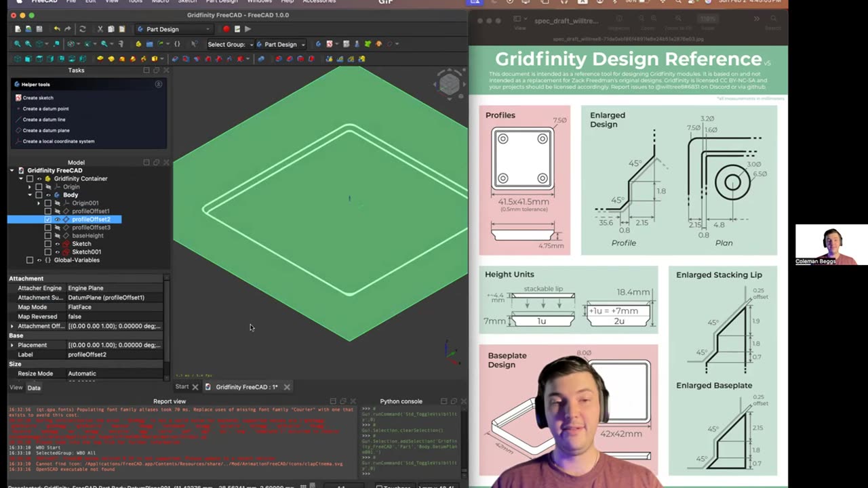This screenshot has width=868, height=488.
Task: Click the Save document icon
Action: click(39, 29)
